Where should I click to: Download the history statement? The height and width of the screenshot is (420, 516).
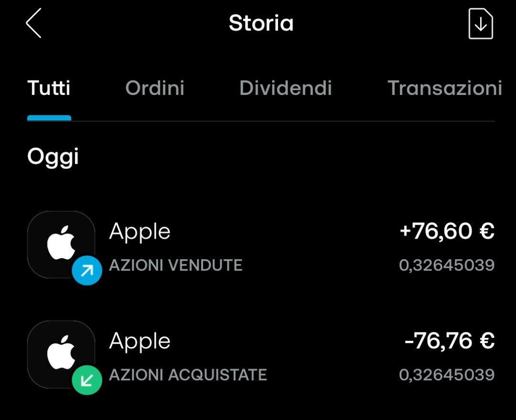click(480, 24)
